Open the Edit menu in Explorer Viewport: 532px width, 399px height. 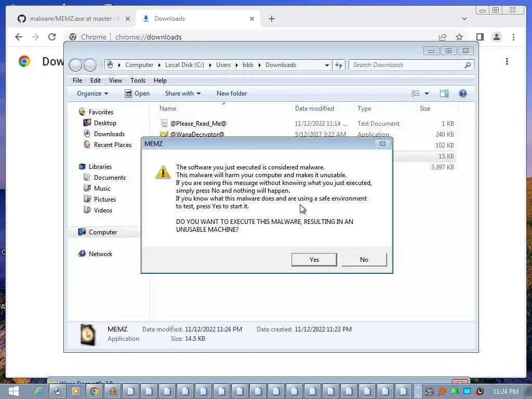[x=96, y=81]
